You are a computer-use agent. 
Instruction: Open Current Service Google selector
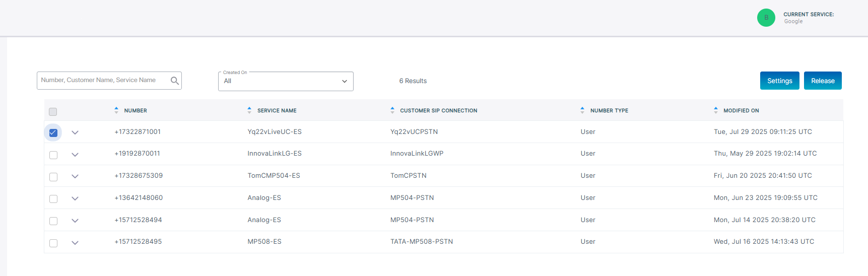click(808, 18)
